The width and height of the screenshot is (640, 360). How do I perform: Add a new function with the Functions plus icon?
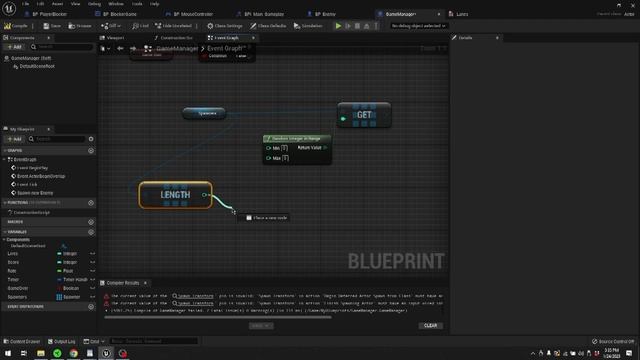91,203
